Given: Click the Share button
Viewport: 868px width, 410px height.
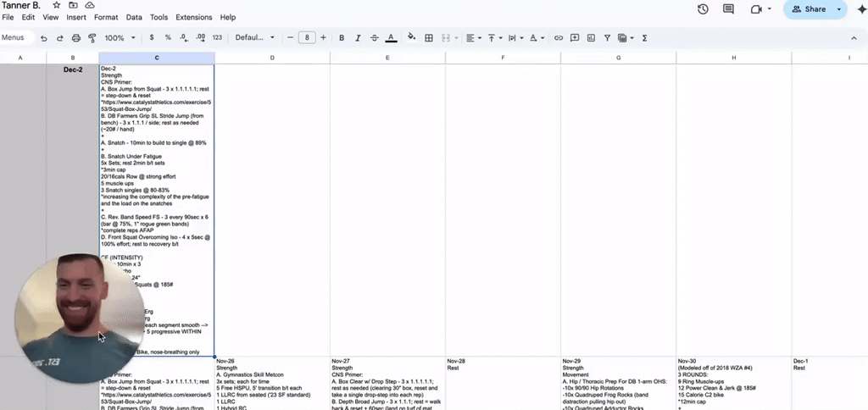Looking at the screenshot, I should tap(809, 8).
